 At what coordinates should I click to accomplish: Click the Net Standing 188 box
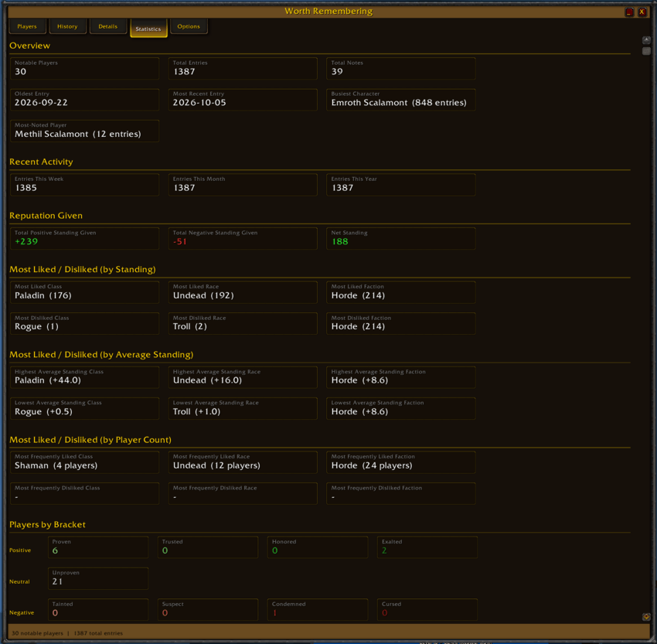400,238
